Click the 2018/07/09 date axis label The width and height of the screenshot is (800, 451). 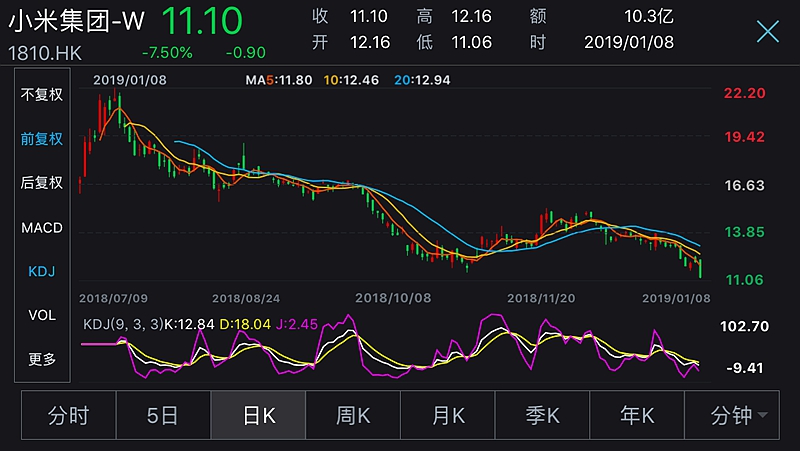tap(113, 298)
